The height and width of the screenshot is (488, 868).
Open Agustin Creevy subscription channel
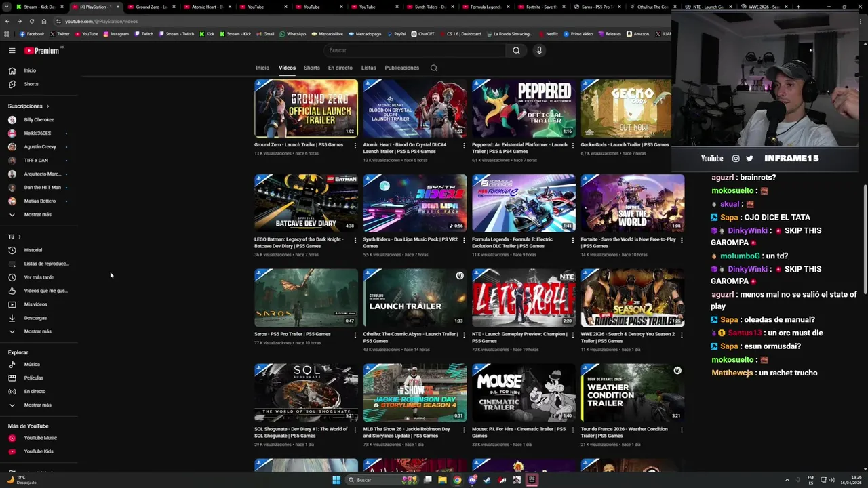41,147
